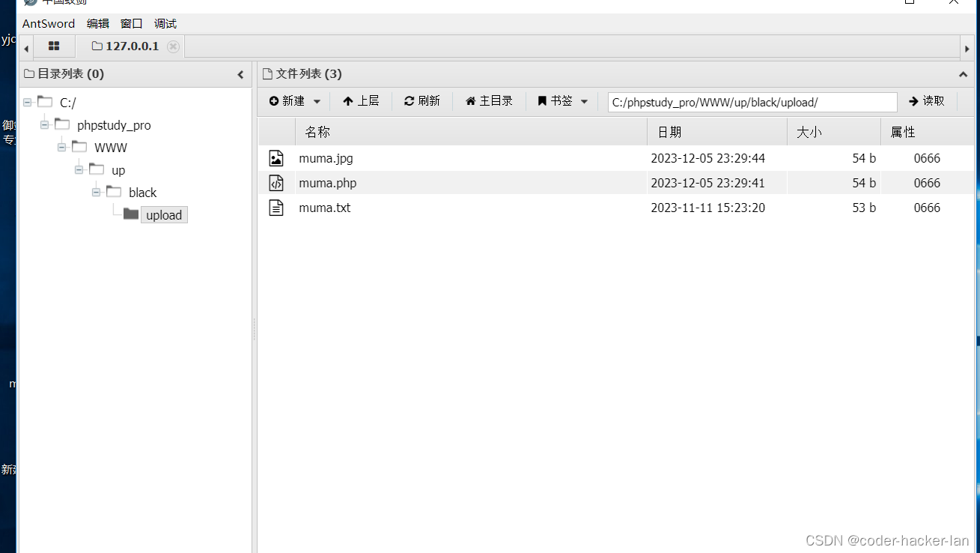Click the phpstudy_pro folder icon
Viewport: 980px width, 553px height.
coord(62,124)
